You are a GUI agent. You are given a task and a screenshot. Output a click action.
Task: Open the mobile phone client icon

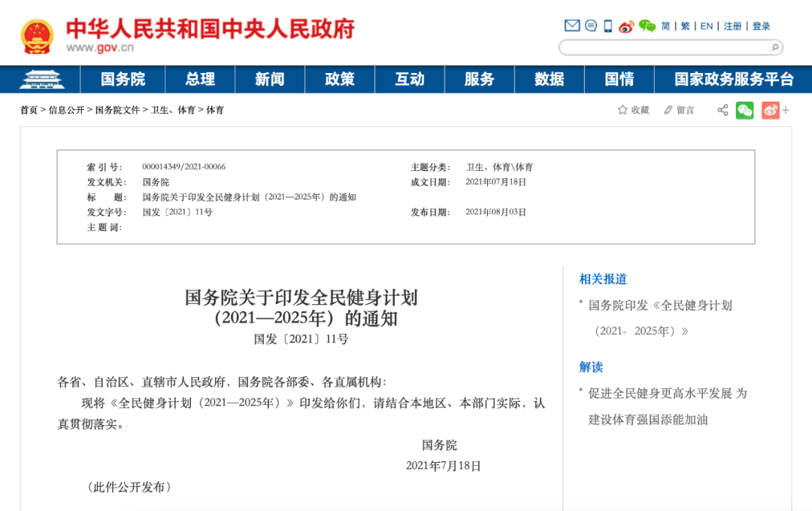(607, 26)
